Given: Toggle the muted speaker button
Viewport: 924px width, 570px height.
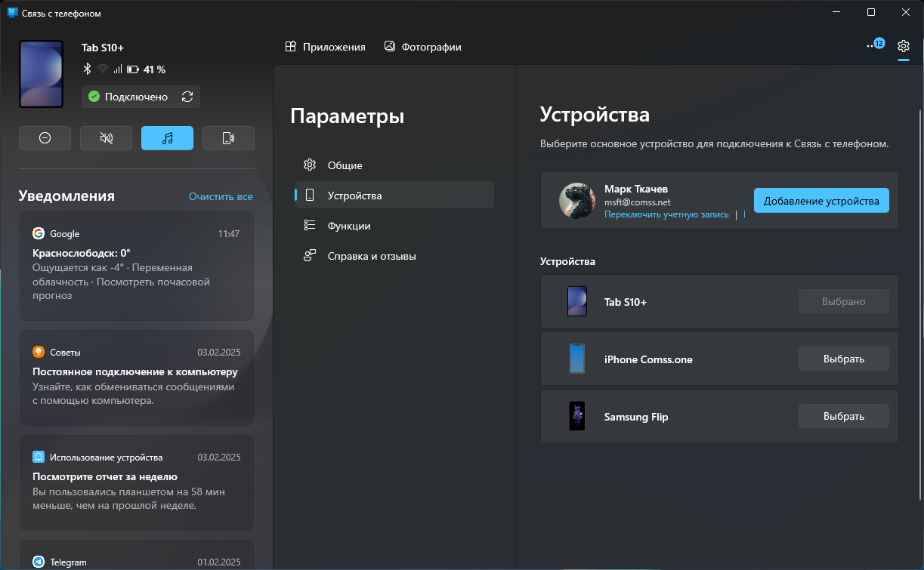Looking at the screenshot, I should tap(106, 138).
